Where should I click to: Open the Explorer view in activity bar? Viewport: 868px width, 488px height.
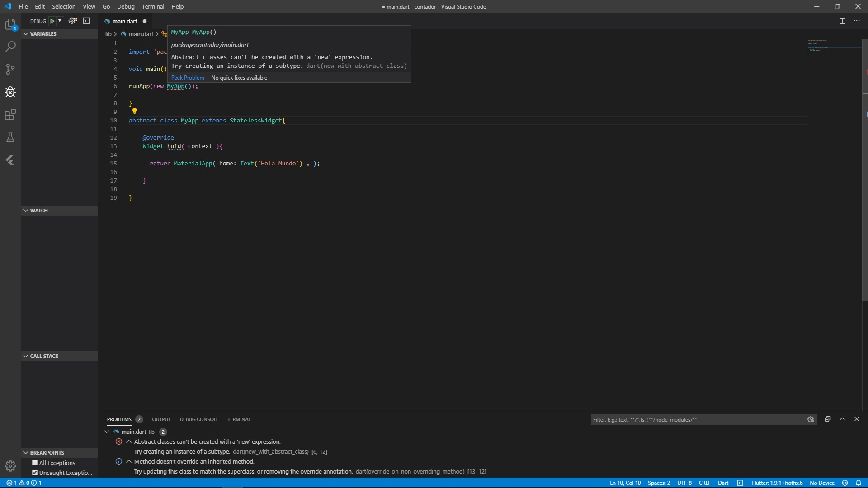tap(10, 24)
